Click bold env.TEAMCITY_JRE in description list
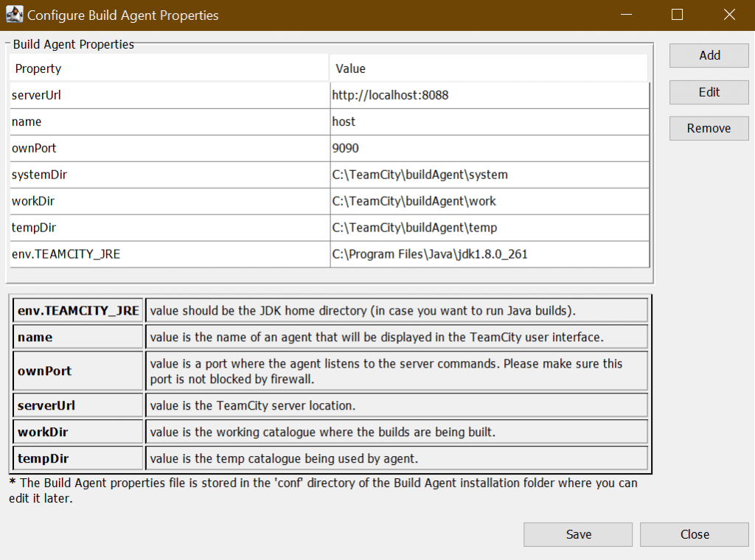This screenshot has width=755, height=560. click(x=78, y=311)
